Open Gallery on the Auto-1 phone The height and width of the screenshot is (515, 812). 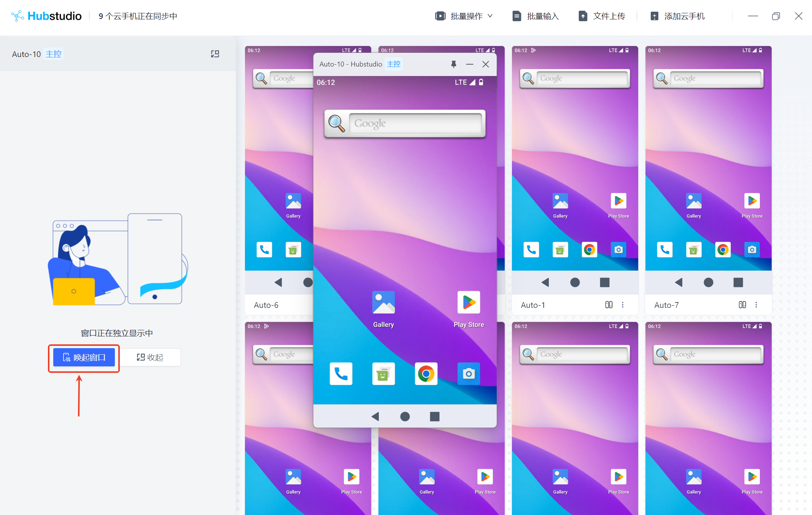(560, 205)
